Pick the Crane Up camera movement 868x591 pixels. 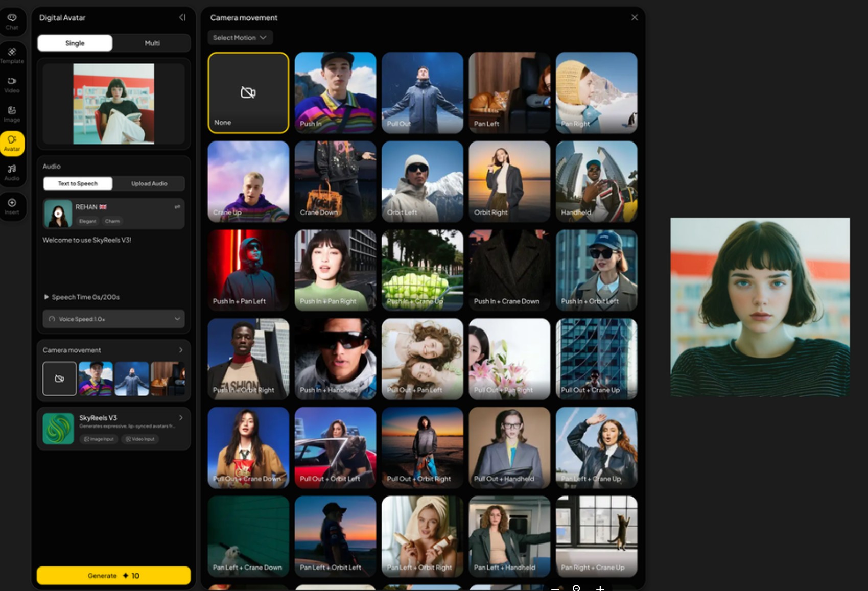click(x=248, y=181)
